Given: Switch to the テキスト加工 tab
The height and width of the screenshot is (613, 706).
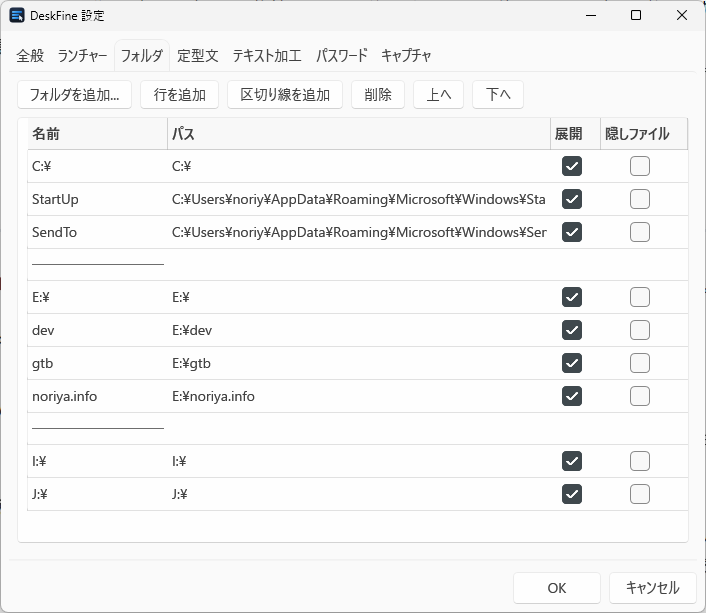Looking at the screenshot, I should click(x=267, y=56).
